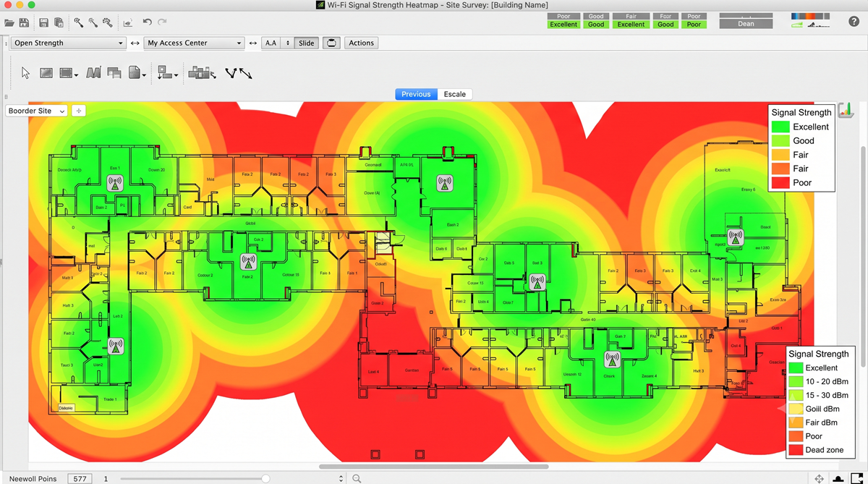
Task: Select the first probe tool icon
Action: point(79,23)
